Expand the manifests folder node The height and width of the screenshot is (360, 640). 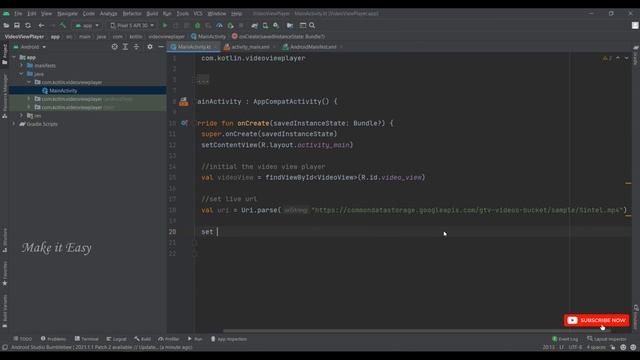[22, 65]
